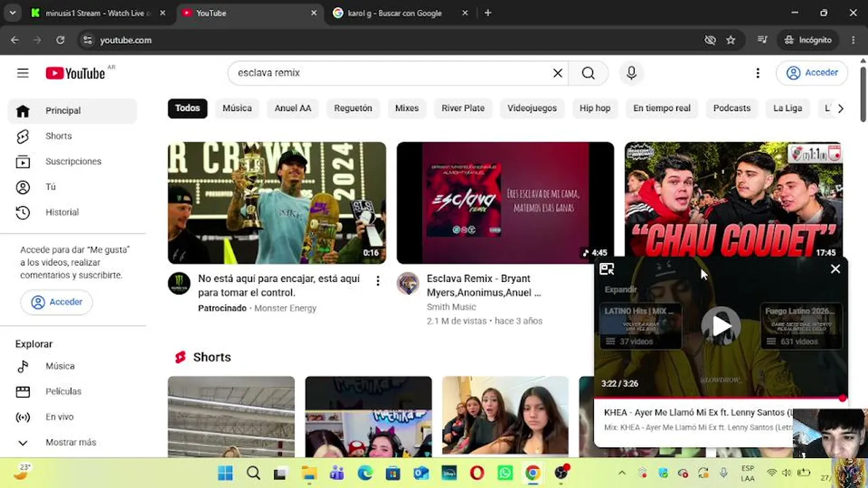
Task: Play the miniplayer video
Action: pos(721,326)
